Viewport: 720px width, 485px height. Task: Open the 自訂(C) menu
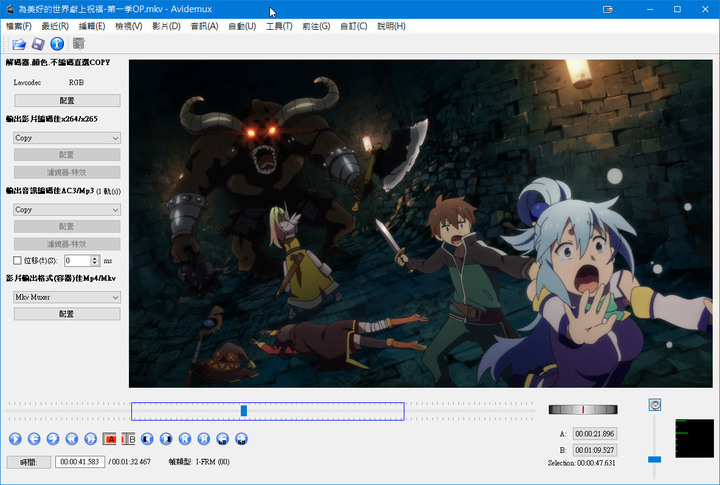pos(354,26)
